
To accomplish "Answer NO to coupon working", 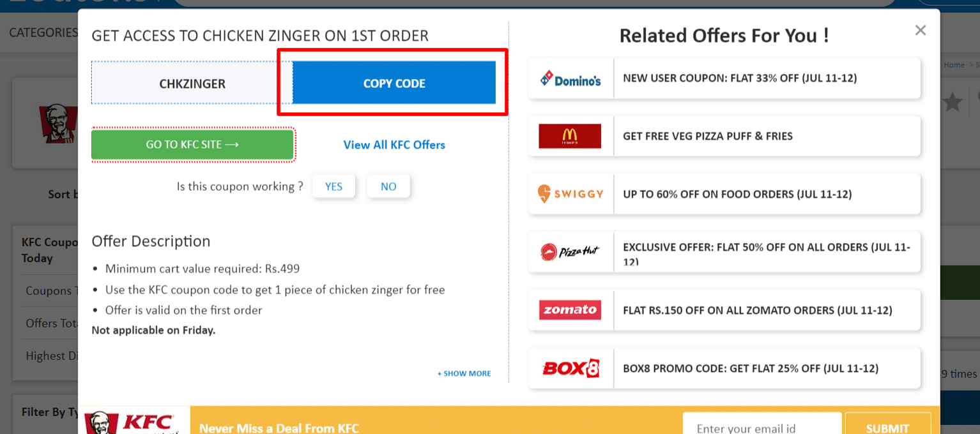I will 388,186.
